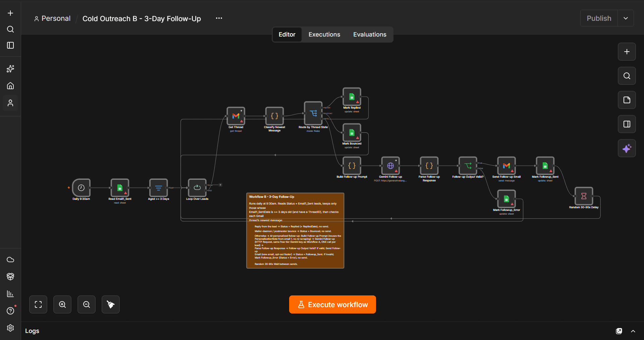Open workflow options three-dot menu
The image size is (644, 340).
pos(219,18)
